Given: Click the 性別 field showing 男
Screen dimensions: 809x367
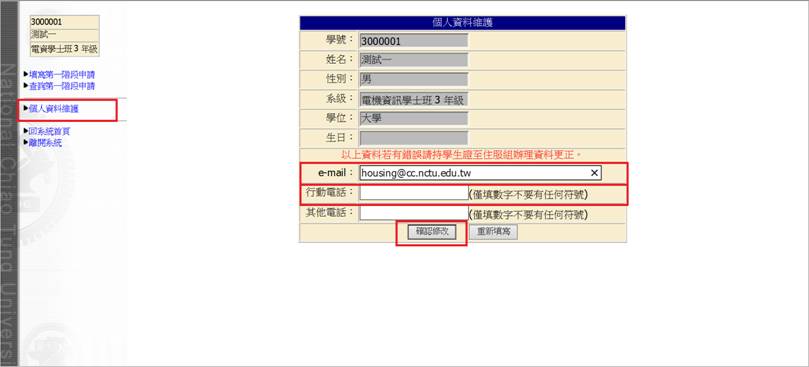Looking at the screenshot, I should (414, 79).
